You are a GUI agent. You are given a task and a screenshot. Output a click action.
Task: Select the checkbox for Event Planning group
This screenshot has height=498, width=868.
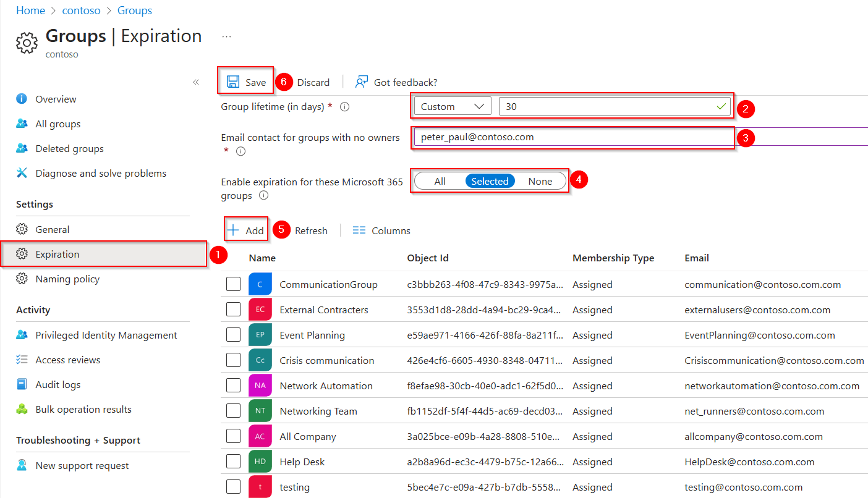point(233,334)
